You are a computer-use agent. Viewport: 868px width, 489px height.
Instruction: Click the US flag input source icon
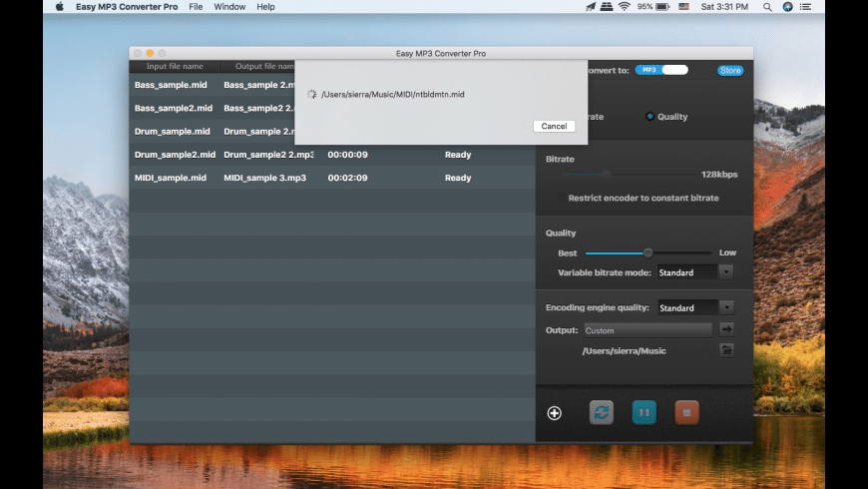683,7
